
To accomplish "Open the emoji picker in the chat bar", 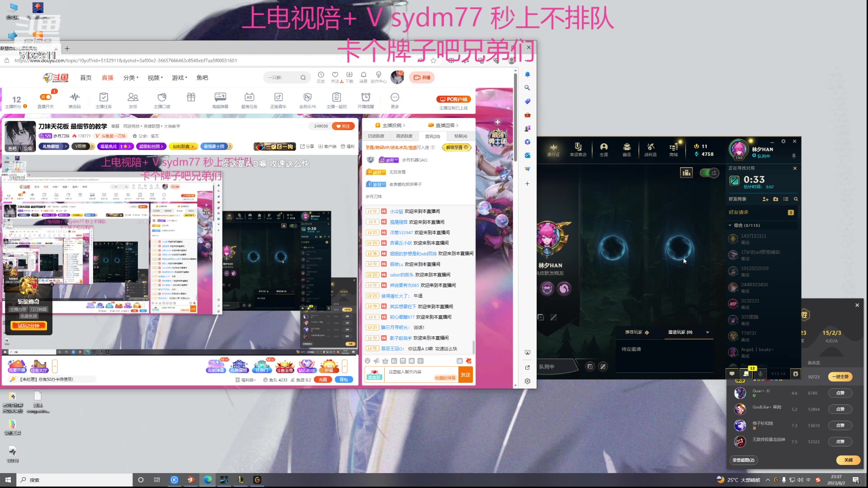I will click(368, 361).
